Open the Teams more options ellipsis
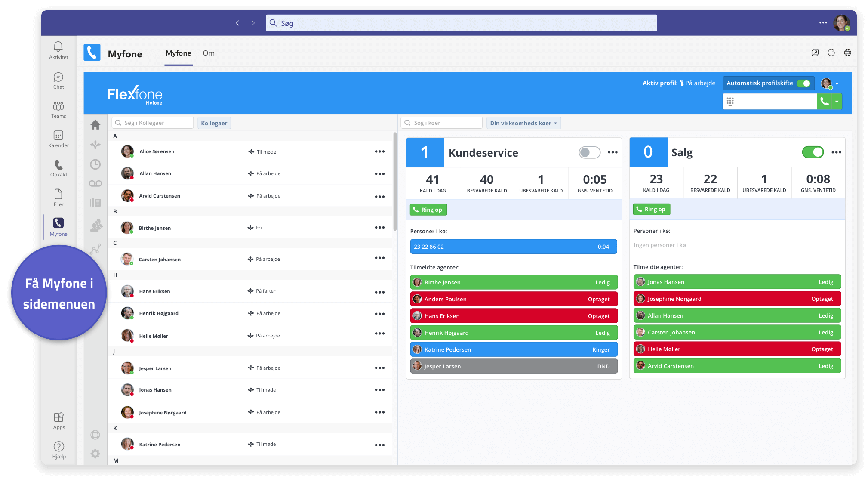This screenshot has width=868, height=482. (823, 23)
